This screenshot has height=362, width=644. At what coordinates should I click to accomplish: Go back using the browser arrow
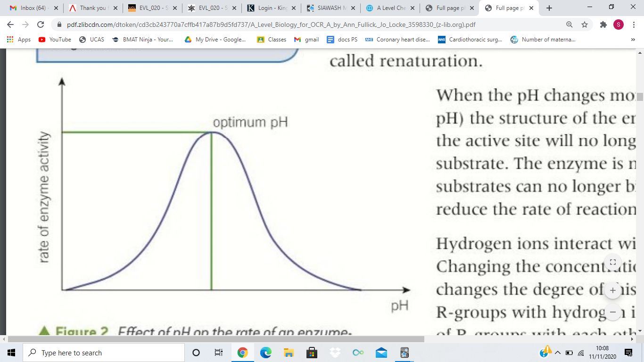coord(10,25)
